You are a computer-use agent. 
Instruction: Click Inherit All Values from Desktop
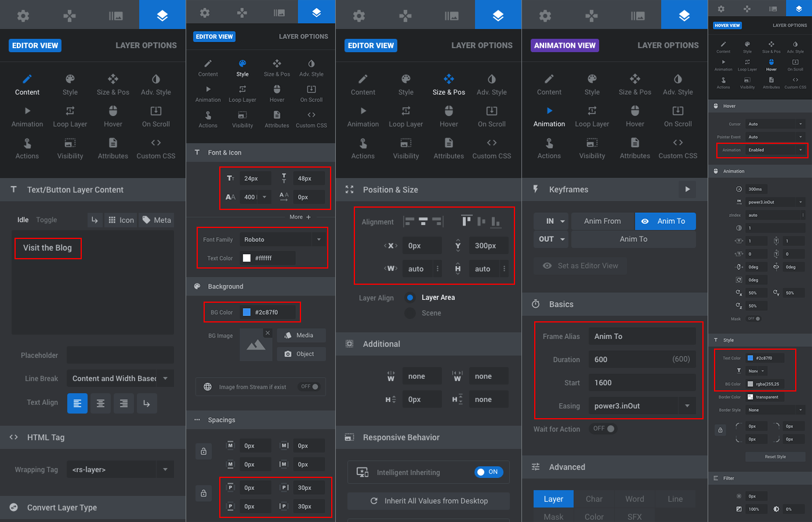pyautogui.click(x=428, y=501)
